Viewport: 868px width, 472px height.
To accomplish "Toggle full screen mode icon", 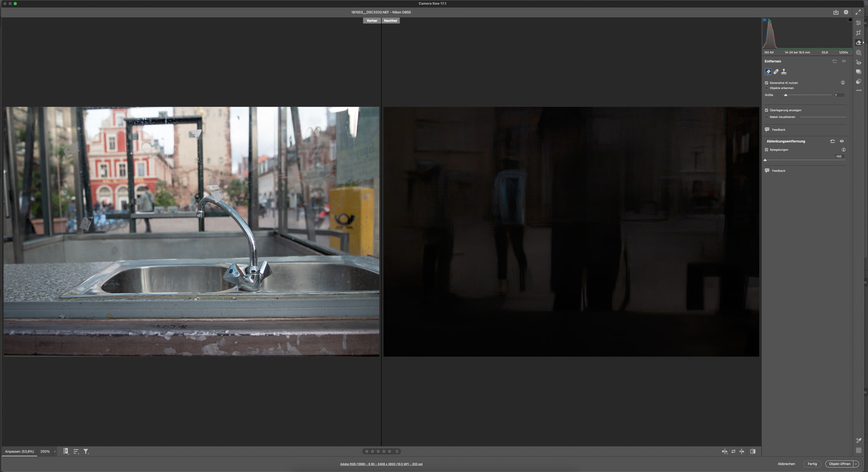I will point(858,12).
